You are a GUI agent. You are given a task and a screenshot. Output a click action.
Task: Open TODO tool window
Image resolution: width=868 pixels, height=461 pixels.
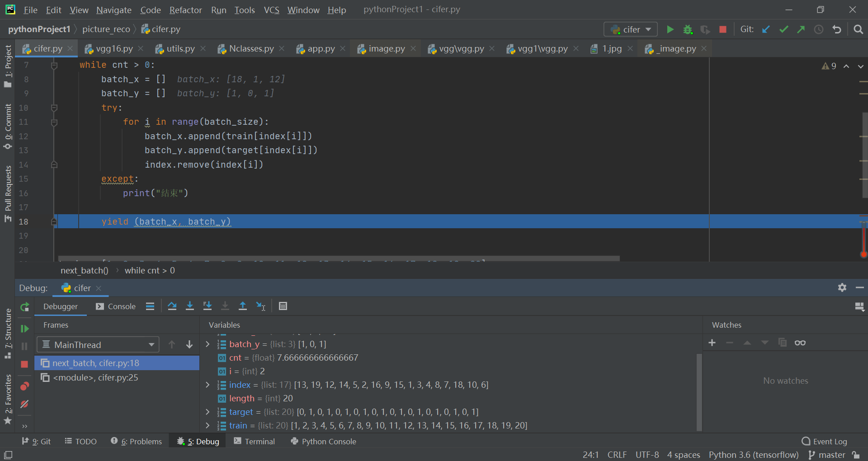pos(81,442)
